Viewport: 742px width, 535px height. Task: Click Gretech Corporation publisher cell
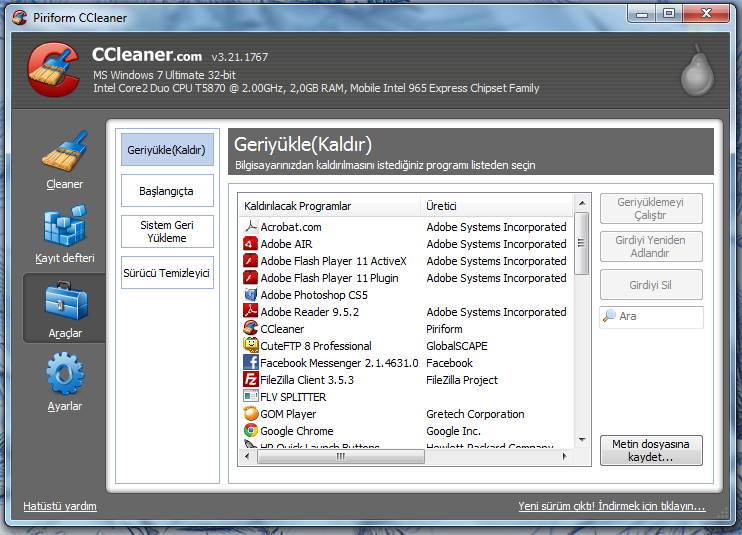475,414
